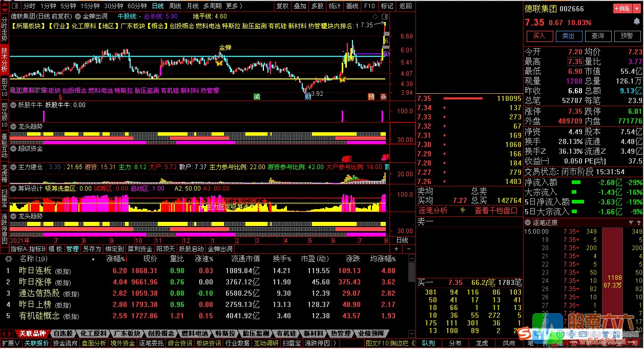Click the 画线 toolbar button
This screenshot has width=644, height=349.
tap(352, 6)
